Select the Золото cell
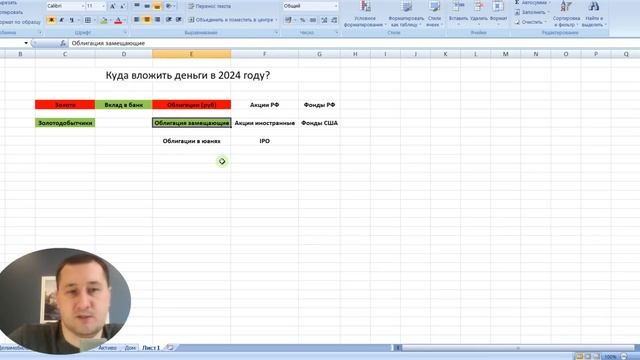This screenshot has height=360, width=640. point(65,105)
